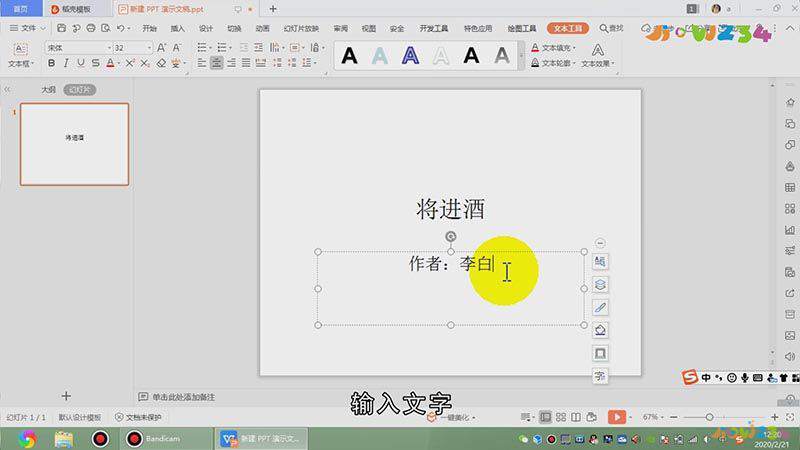Click the Clear Formatting eraser icon

161,63
